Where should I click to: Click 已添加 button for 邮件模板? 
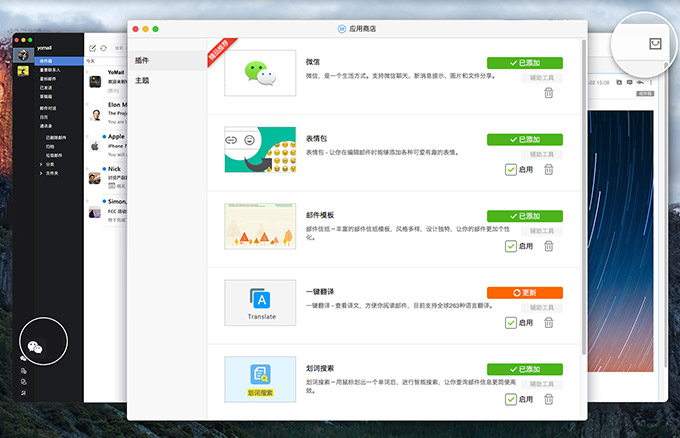tap(525, 216)
